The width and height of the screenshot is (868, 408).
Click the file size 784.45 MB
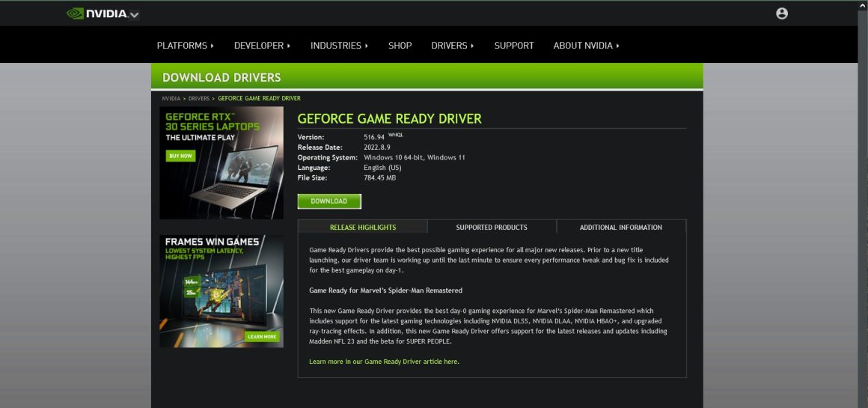(380, 177)
